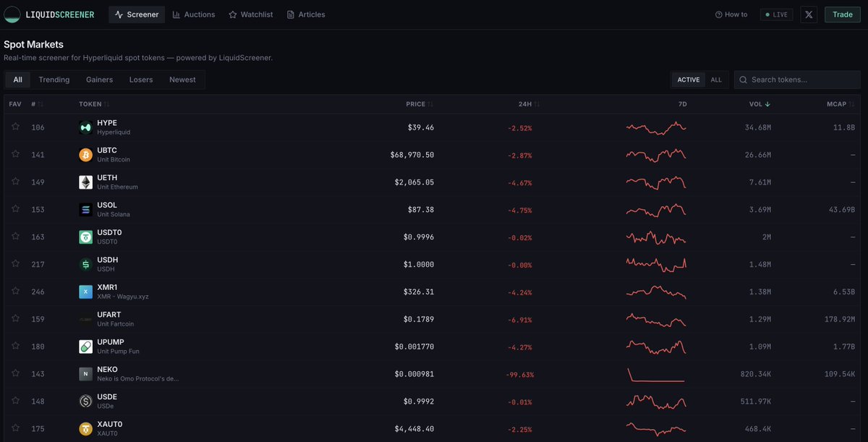This screenshot has width=868, height=442.
Task: Sort table by PRICE column
Action: pos(420,104)
